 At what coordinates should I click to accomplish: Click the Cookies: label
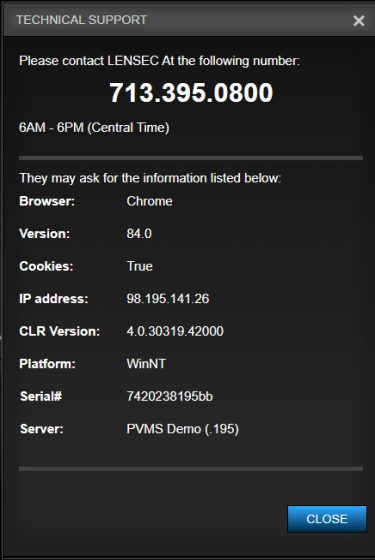tap(46, 266)
